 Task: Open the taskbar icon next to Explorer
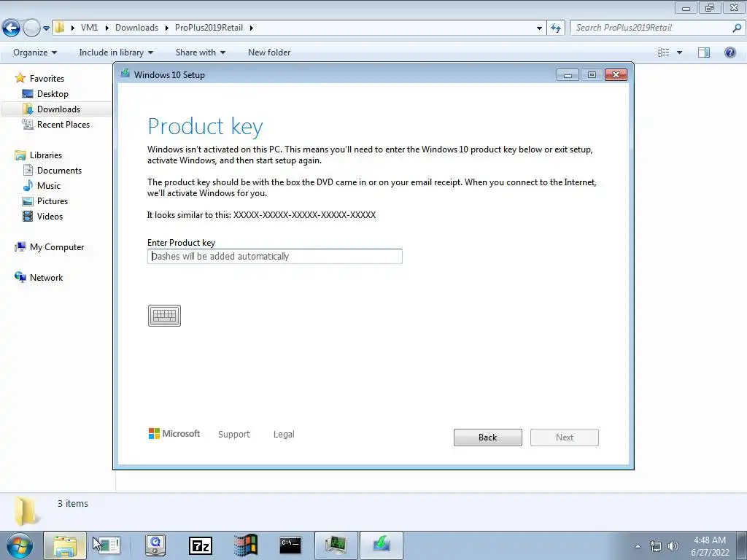point(108,545)
